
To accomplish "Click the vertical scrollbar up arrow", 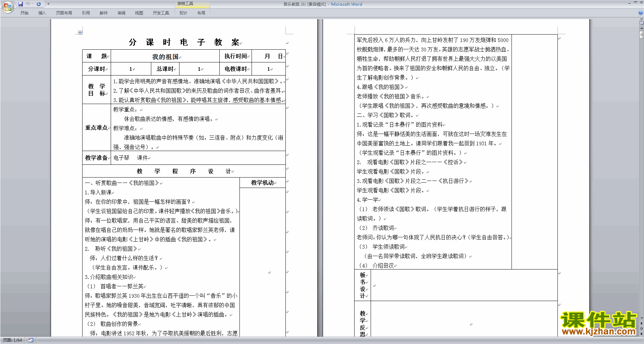I will 641,28.
